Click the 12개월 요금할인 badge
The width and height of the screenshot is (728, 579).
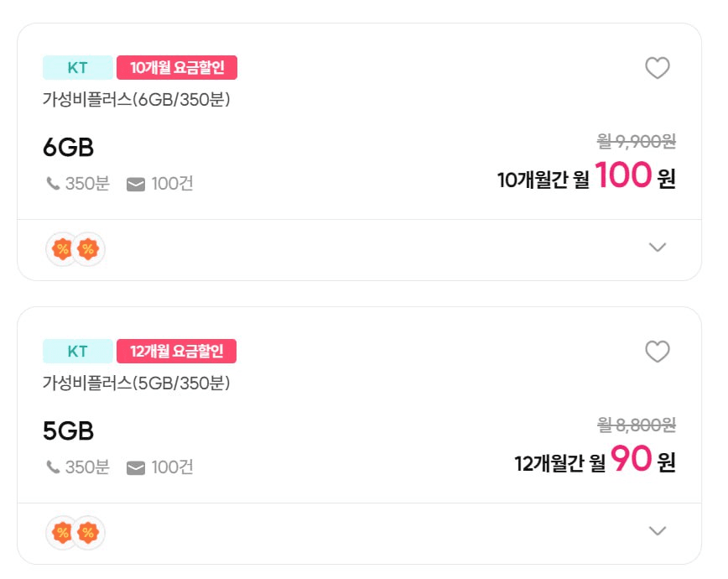click(177, 352)
